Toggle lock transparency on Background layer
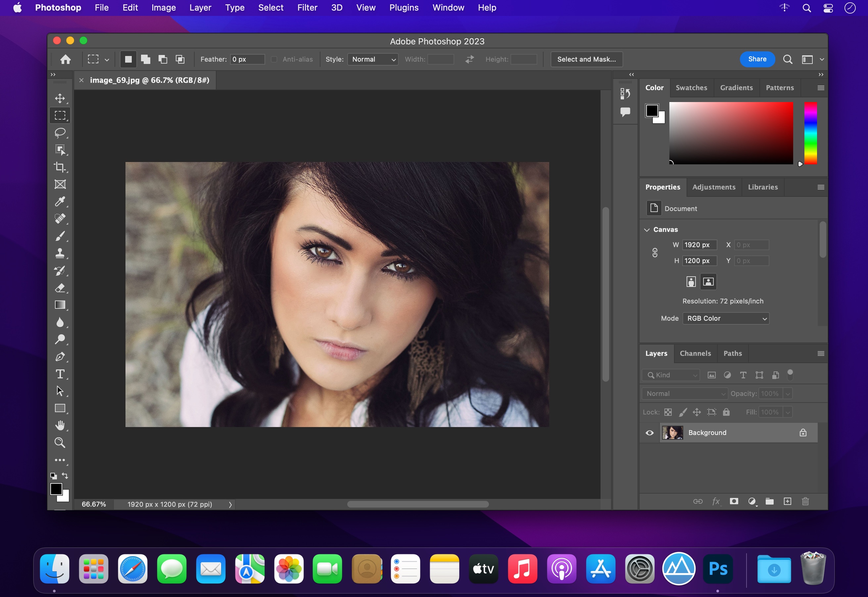Image resolution: width=868 pixels, height=597 pixels. 667,411
